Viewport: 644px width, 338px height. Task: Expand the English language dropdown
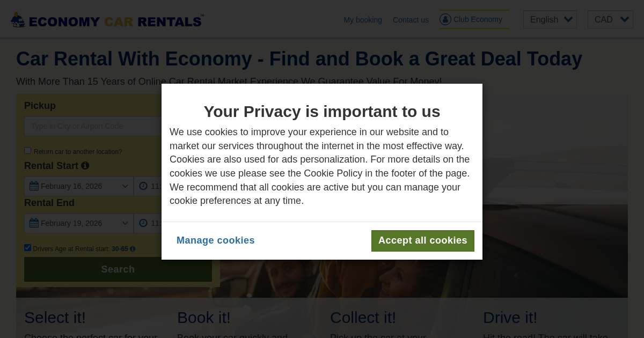point(550,19)
